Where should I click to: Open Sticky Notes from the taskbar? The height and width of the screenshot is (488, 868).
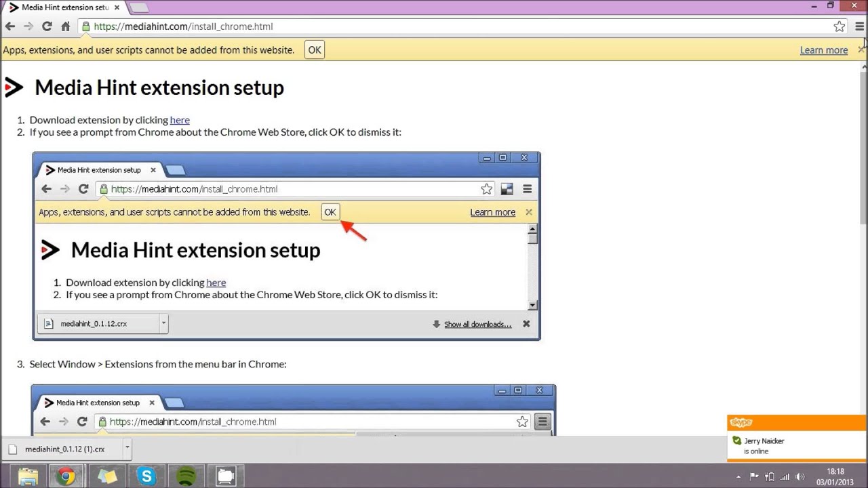coord(107,476)
